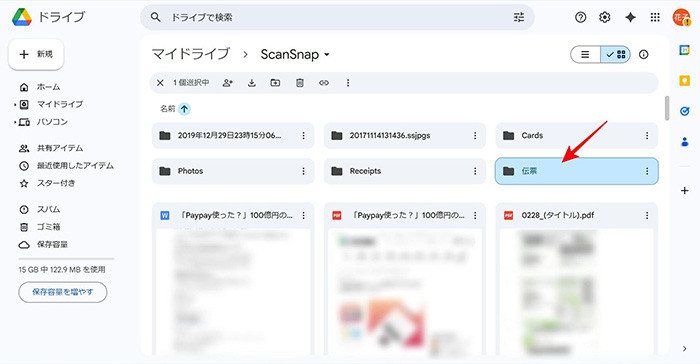Click the 名前 sort header

click(x=168, y=109)
